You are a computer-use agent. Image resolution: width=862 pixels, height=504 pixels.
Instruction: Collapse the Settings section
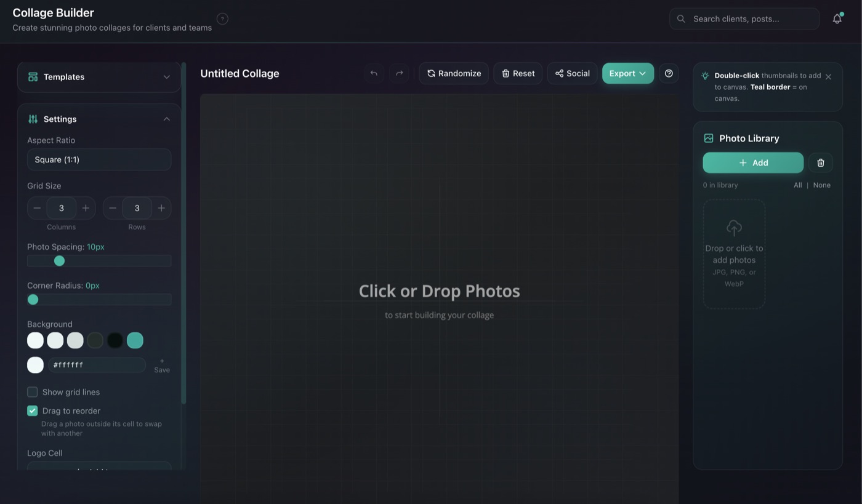coord(166,118)
